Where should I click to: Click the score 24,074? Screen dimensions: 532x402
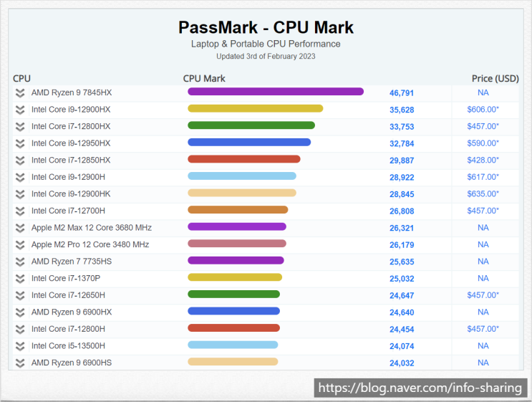(x=402, y=346)
